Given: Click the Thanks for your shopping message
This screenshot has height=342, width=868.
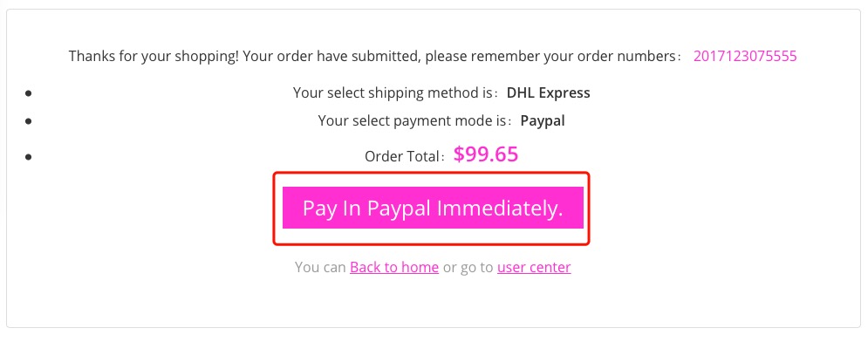Looking at the screenshot, I should coord(154,56).
